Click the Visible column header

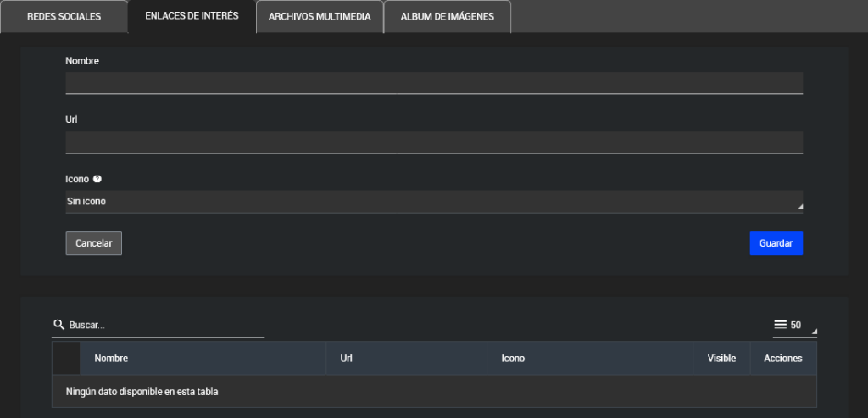[x=721, y=359]
